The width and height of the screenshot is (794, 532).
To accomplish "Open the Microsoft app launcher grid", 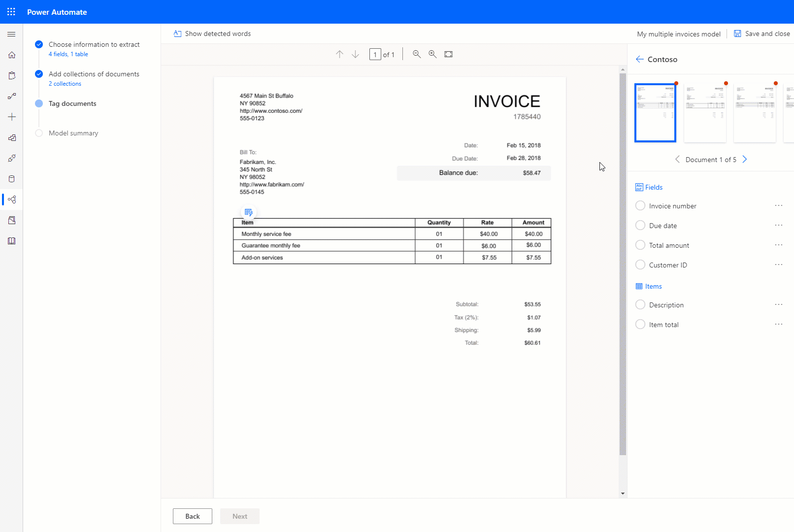I will coord(11,12).
